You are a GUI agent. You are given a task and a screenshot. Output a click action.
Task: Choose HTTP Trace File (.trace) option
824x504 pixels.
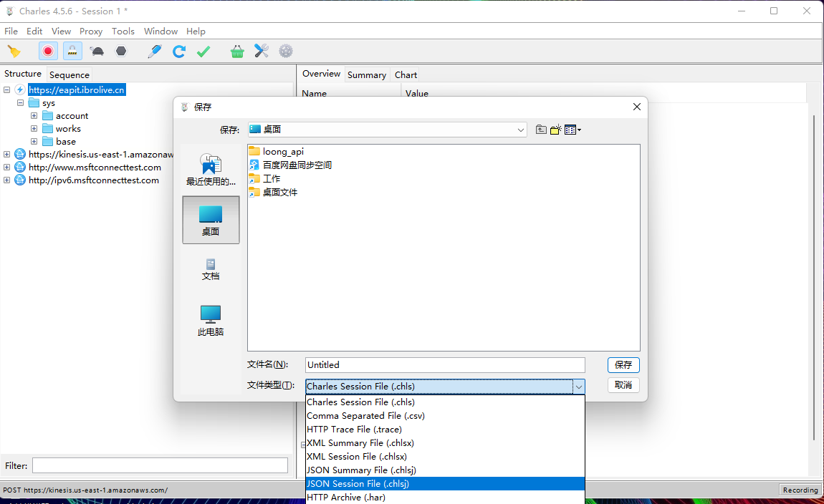tap(445, 430)
